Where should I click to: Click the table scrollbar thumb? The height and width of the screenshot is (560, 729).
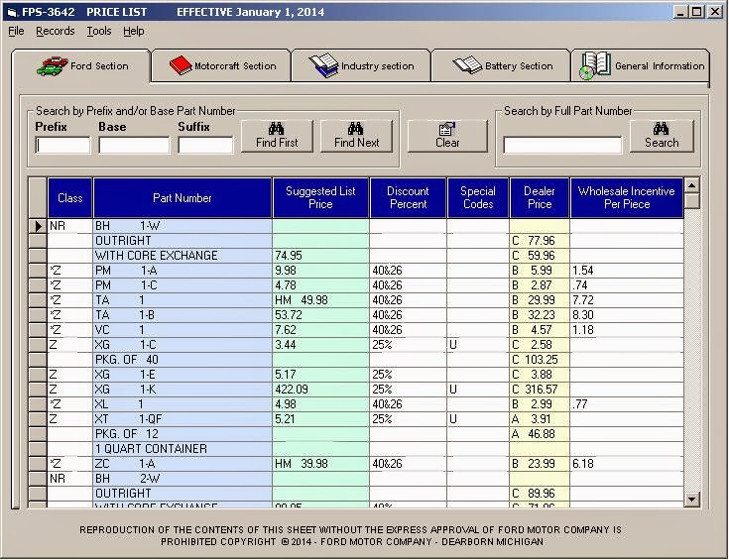click(692, 201)
